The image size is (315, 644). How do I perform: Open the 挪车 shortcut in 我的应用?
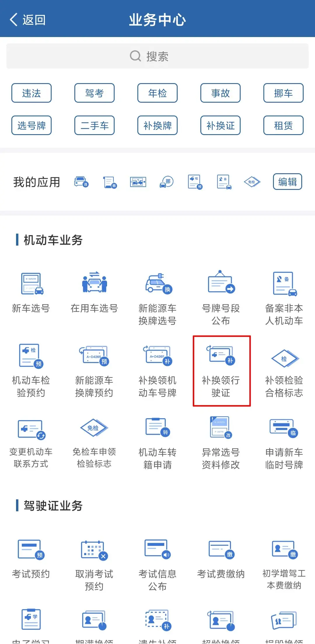click(x=167, y=182)
